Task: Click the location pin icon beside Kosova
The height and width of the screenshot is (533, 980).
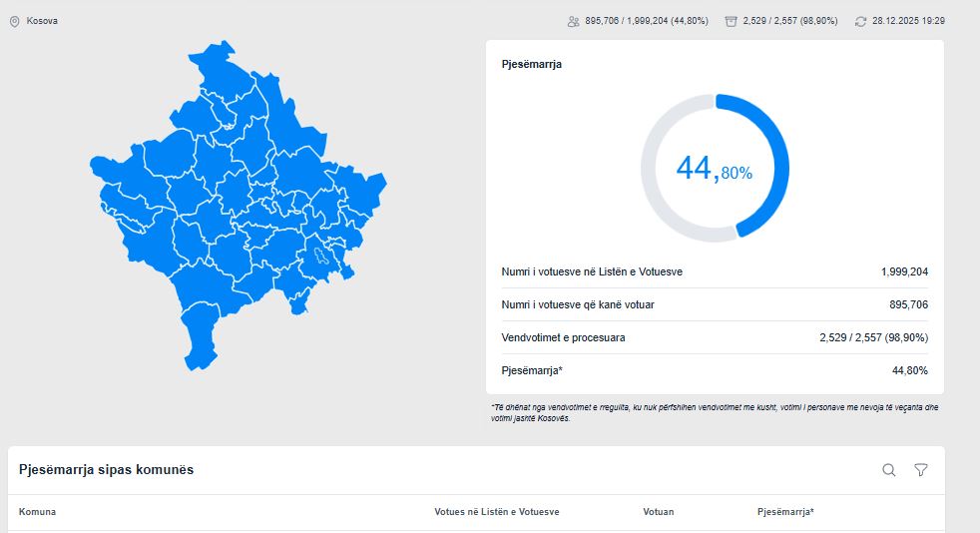Action: pos(14,21)
